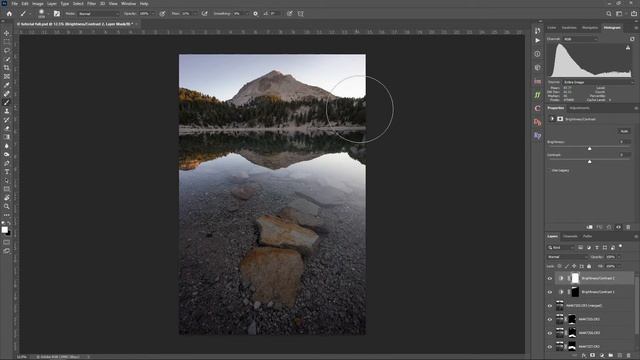Refresh the histogram cached data
Screen dimensions: 640x360
(632, 39)
